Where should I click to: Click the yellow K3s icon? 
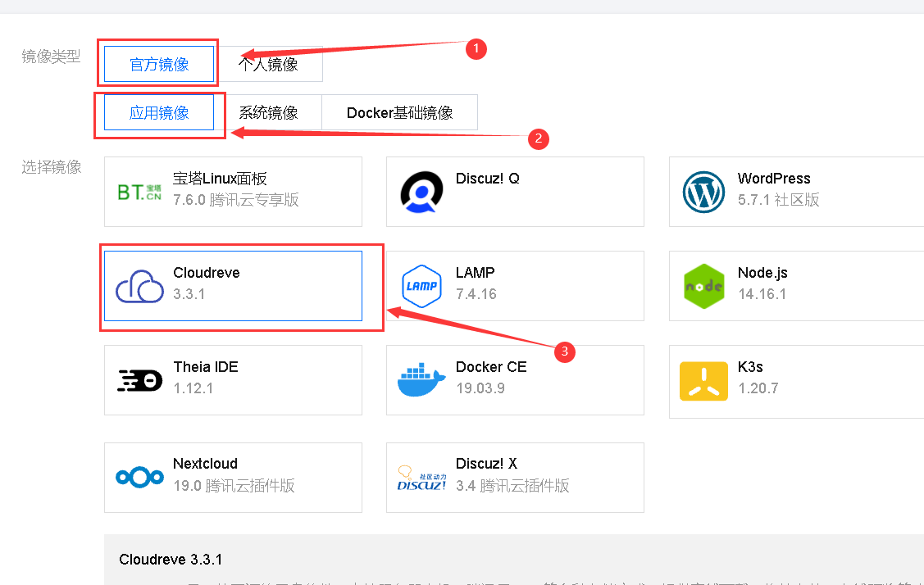tap(703, 381)
